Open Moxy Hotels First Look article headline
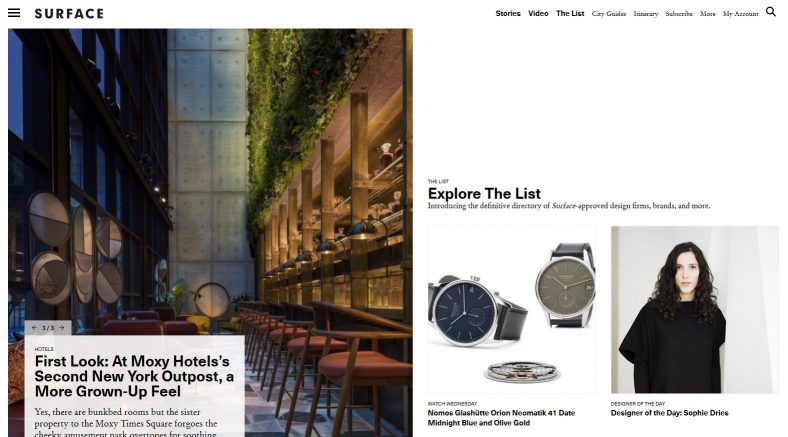This screenshot has width=788, height=437. pos(134,376)
